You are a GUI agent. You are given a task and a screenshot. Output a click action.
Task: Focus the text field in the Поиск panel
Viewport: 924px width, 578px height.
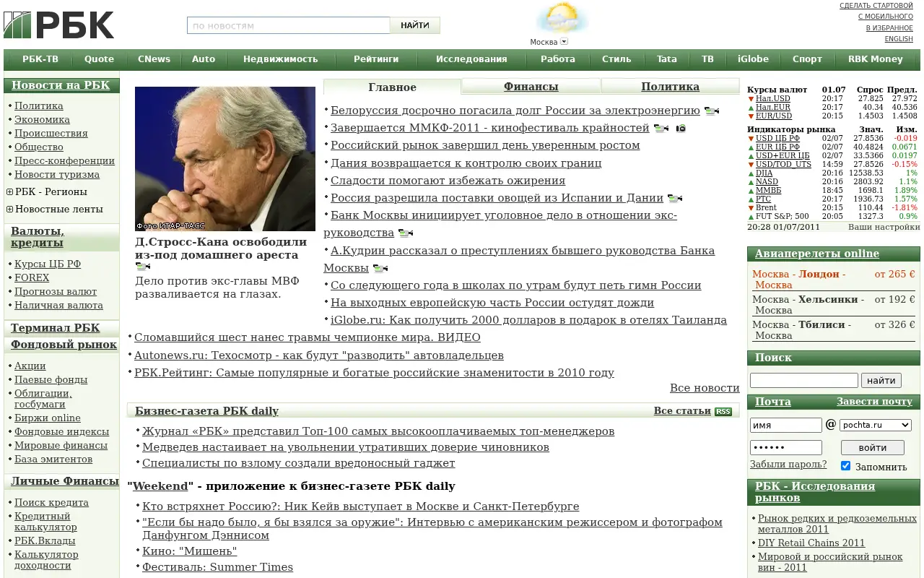click(804, 381)
